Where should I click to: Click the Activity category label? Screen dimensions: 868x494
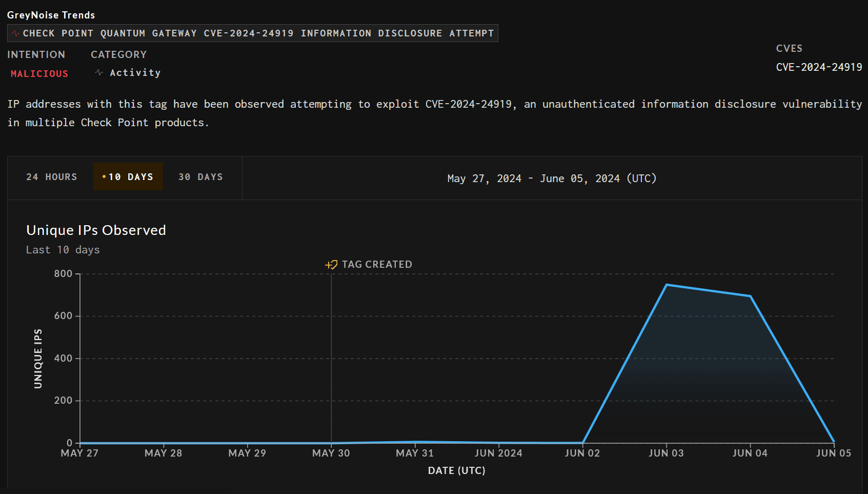point(135,73)
